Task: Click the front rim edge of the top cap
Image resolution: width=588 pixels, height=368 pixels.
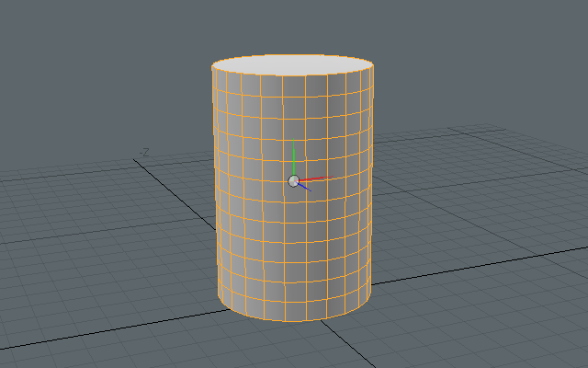Action: [x=293, y=75]
